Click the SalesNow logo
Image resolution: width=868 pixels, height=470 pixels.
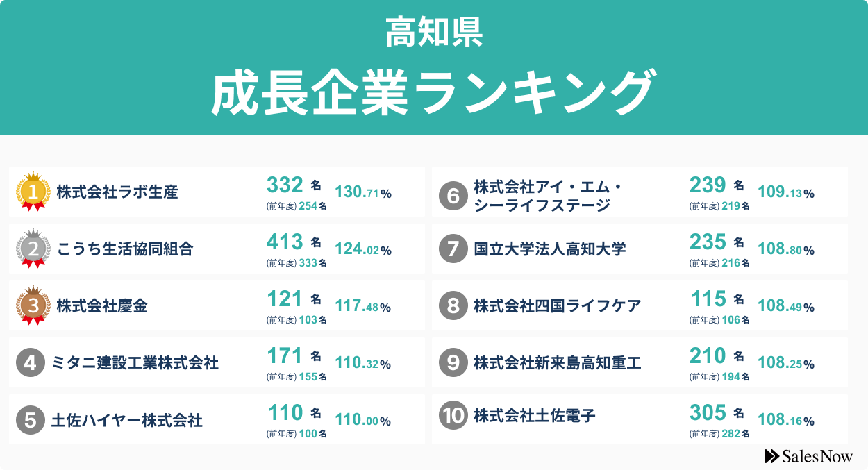point(808,456)
